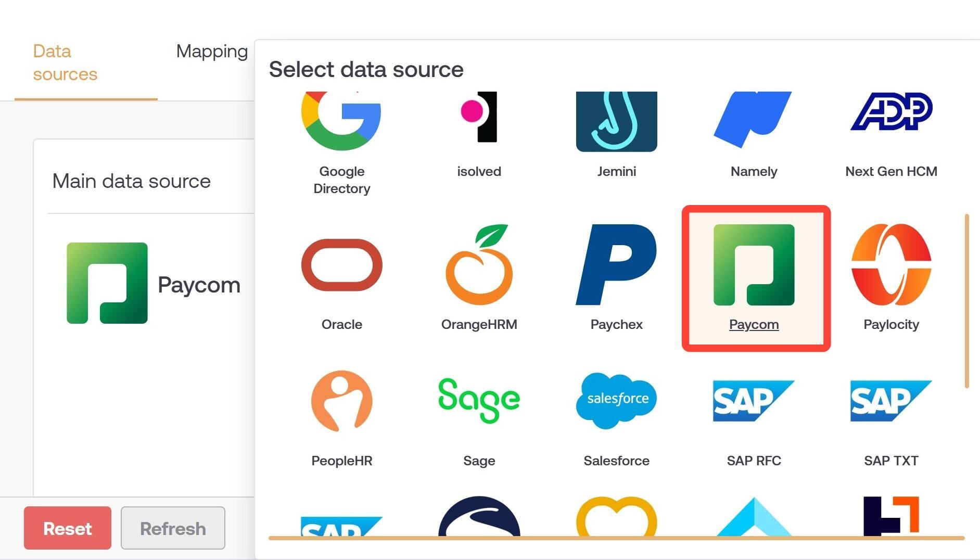The width and height of the screenshot is (980, 560).
Task: Pick the OrangeHRM orange fruit icon
Action: 479,264
